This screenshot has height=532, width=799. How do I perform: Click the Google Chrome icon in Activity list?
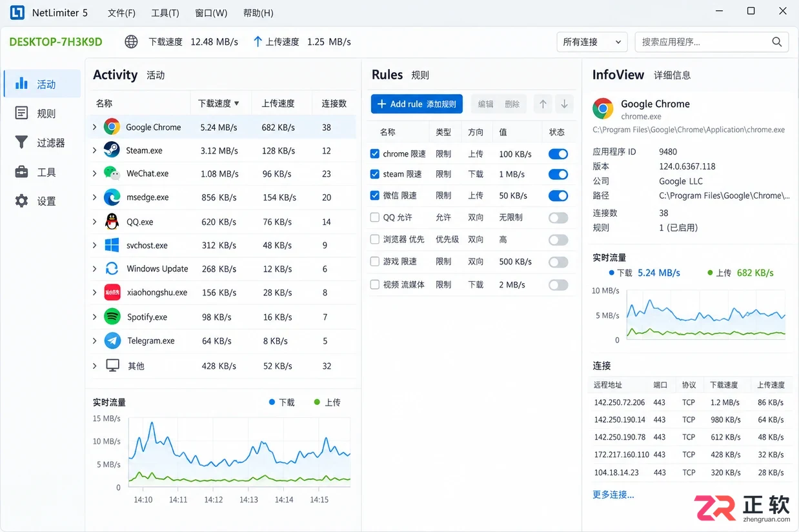click(112, 127)
